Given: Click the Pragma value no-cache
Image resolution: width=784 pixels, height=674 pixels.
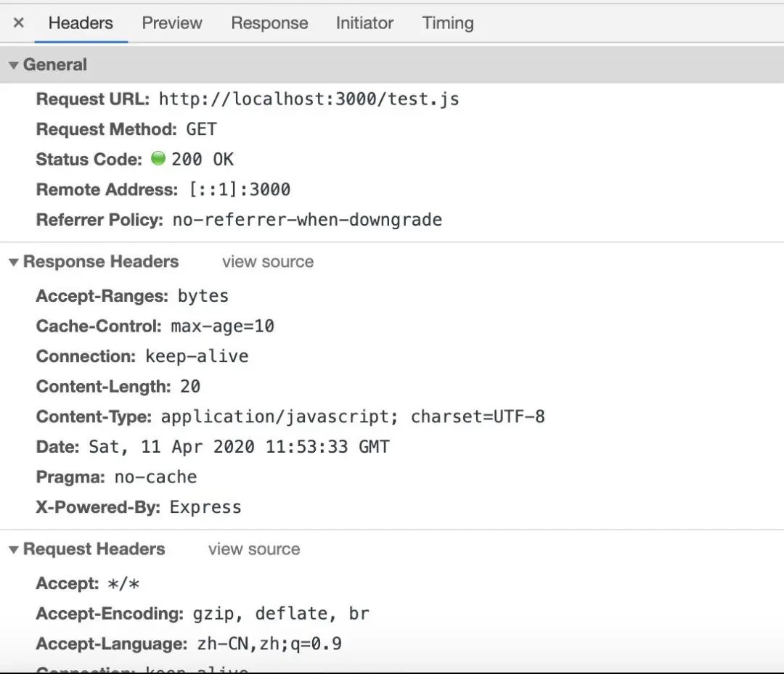Looking at the screenshot, I should [x=155, y=477].
